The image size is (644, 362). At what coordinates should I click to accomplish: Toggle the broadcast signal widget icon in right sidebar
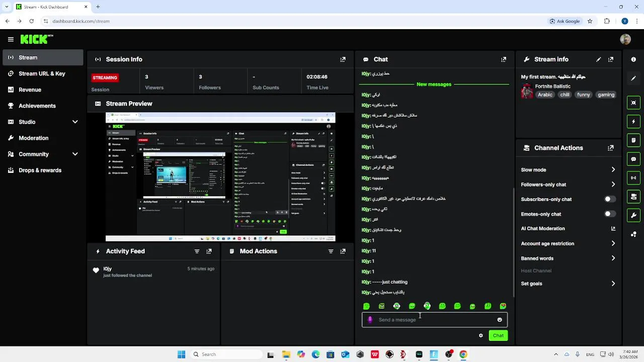tap(633, 177)
